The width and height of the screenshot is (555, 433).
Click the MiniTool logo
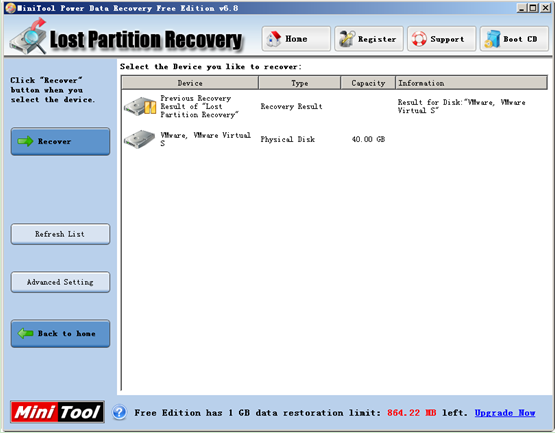click(x=57, y=412)
